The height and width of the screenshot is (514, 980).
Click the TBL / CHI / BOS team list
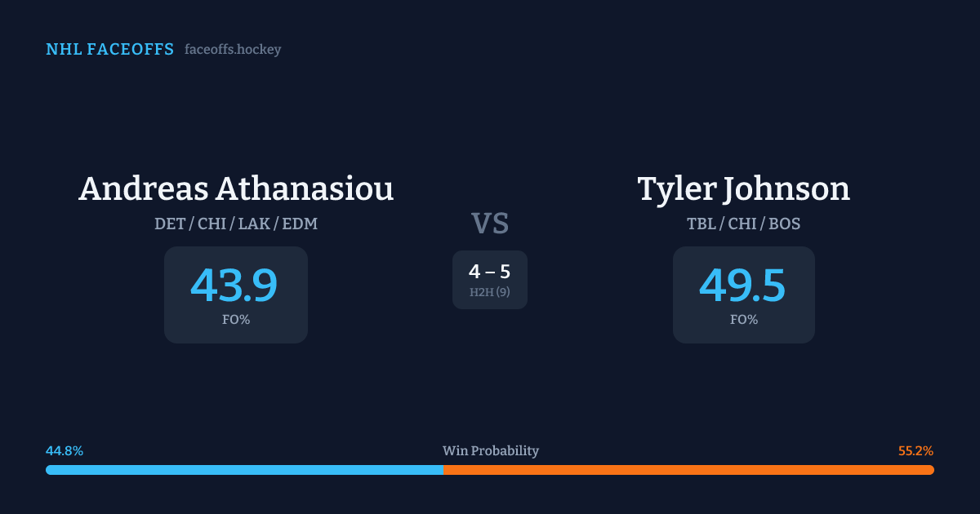(743, 224)
